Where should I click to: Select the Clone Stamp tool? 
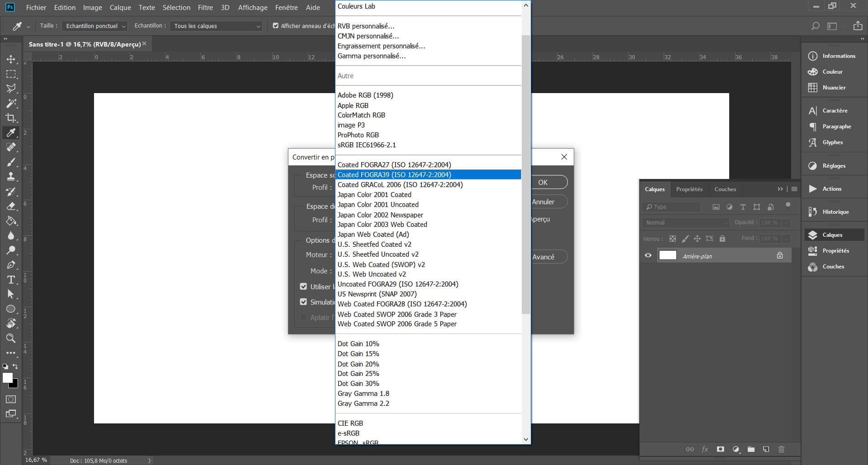(11, 177)
